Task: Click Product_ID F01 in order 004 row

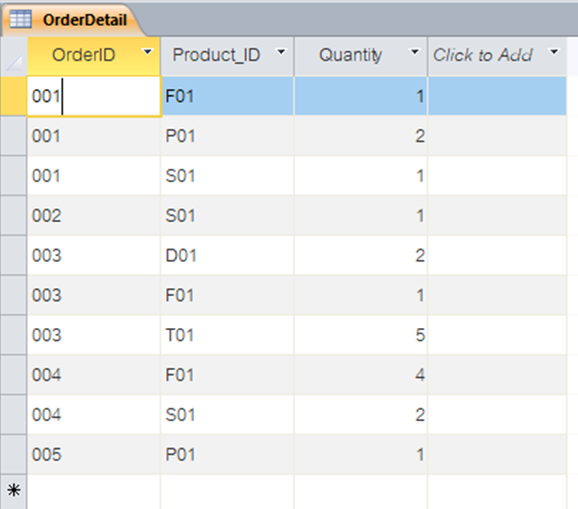Action: 227,374
